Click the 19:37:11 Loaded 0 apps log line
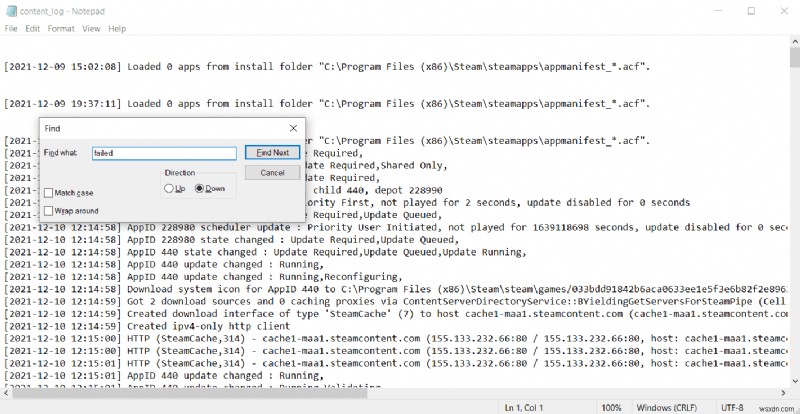 327,104
